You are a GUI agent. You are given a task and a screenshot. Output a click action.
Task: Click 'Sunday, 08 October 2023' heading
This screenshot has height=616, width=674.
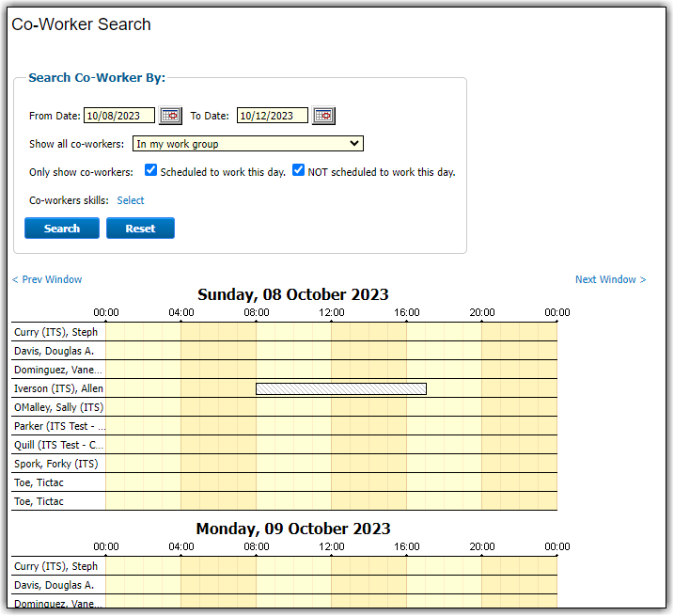pos(292,294)
